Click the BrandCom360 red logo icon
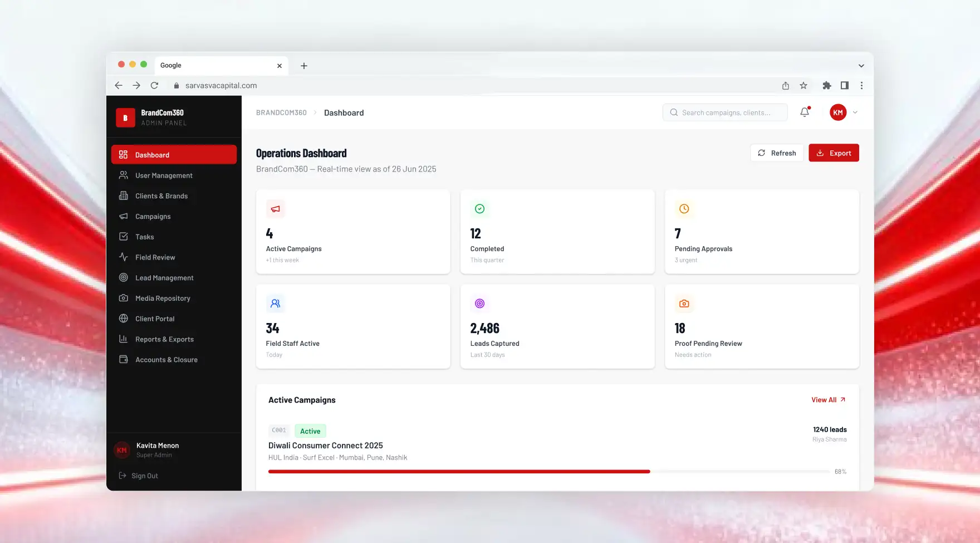980x543 pixels. pyautogui.click(x=125, y=118)
